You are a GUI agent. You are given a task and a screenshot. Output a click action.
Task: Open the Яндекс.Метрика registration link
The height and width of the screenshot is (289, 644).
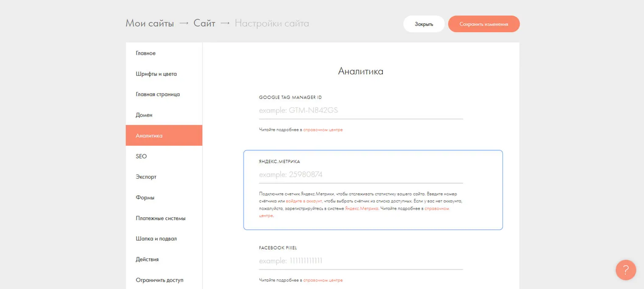click(362, 208)
